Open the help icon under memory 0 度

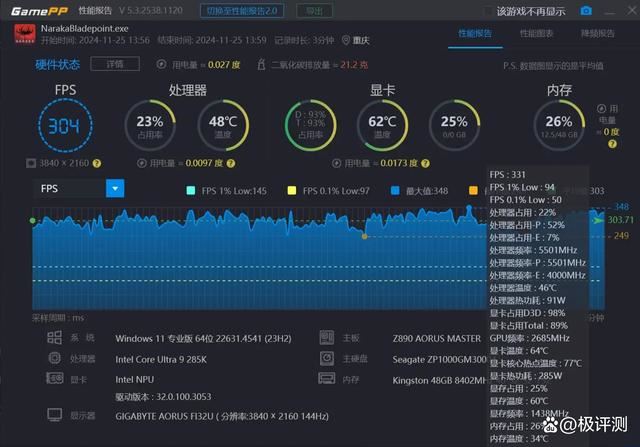(x=612, y=144)
